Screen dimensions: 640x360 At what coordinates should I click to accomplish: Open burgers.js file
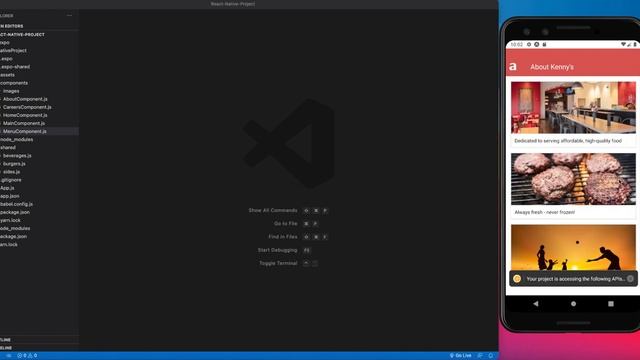click(x=14, y=164)
